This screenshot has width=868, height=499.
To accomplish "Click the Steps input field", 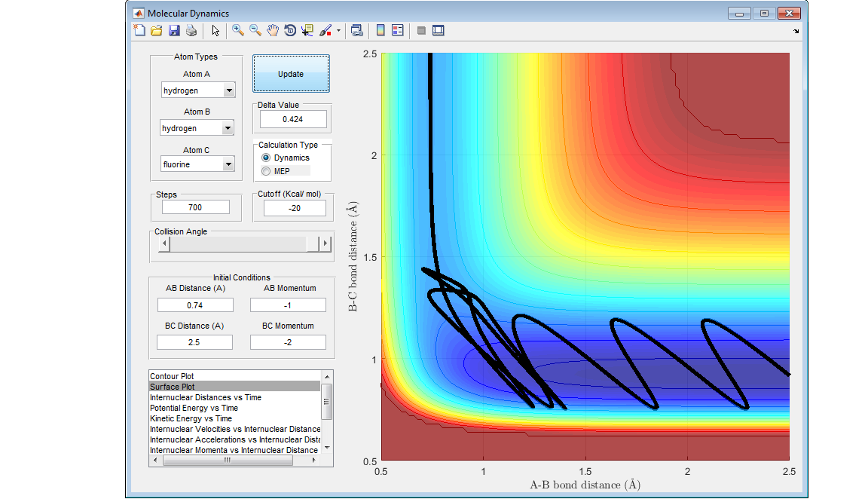I will [x=196, y=207].
